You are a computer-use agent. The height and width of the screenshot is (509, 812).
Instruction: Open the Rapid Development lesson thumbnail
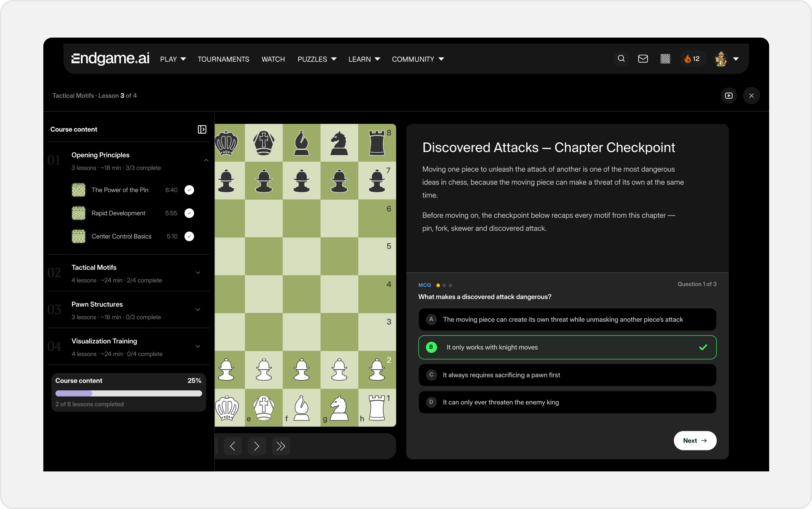tap(78, 213)
